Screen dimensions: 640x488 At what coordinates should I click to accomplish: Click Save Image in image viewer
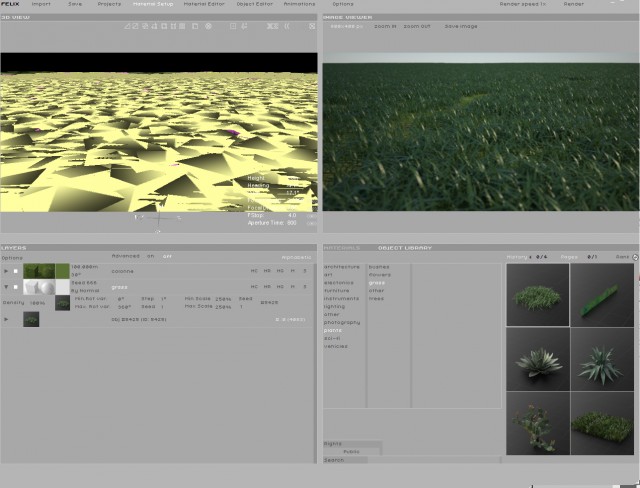pyautogui.click(x=461, y=26)
